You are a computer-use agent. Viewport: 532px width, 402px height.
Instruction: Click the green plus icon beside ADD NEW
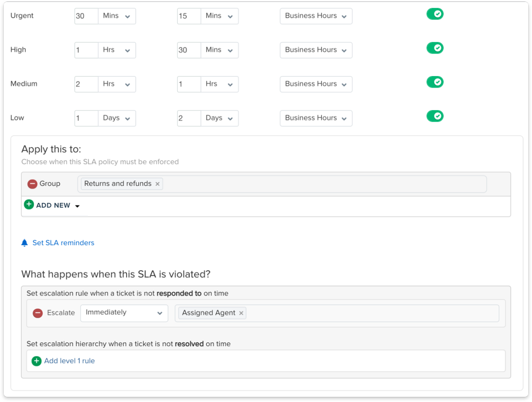[x=28, y=205]
